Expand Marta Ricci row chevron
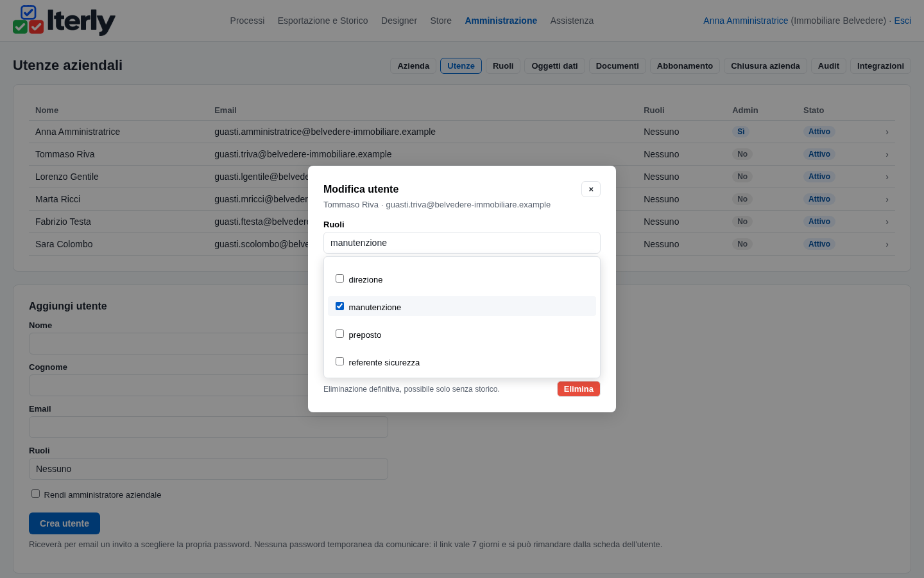The image size is (924, 578). (887, 199)
